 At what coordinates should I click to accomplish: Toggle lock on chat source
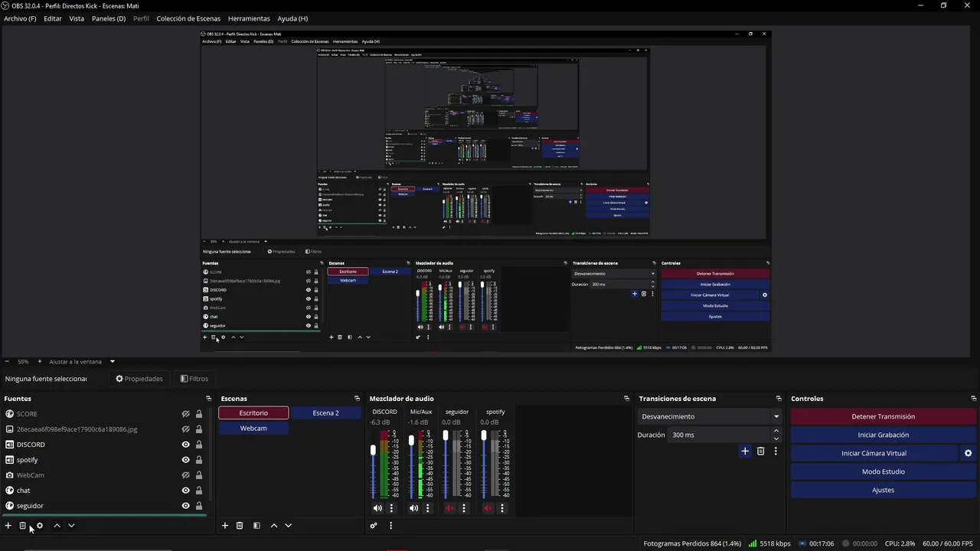[199, 491]
